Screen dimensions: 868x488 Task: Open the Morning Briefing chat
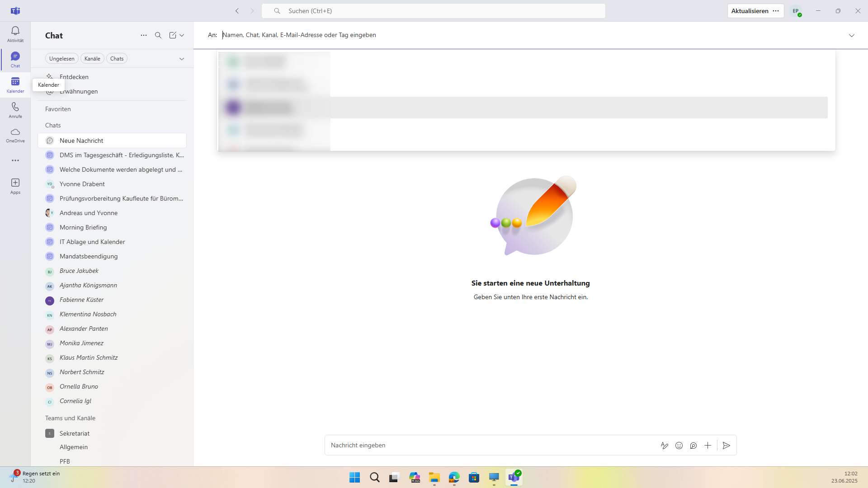[83, 227]
